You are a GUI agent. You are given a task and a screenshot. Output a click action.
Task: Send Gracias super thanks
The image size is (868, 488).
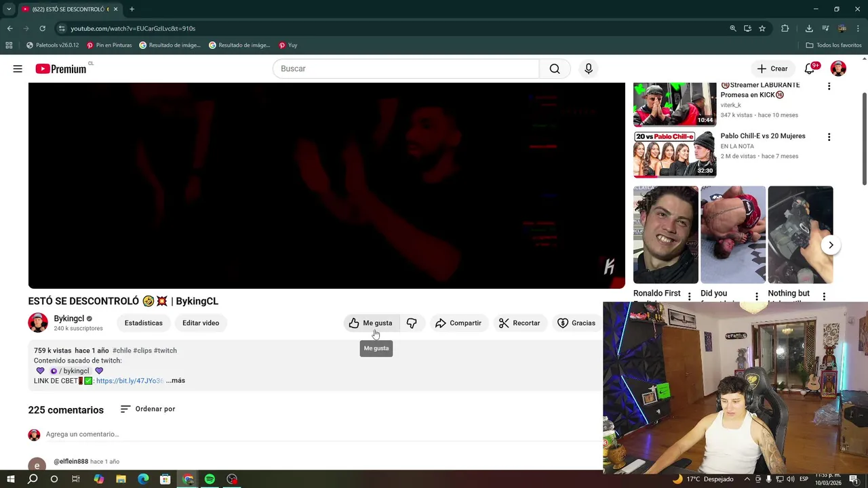coord(576,323)
